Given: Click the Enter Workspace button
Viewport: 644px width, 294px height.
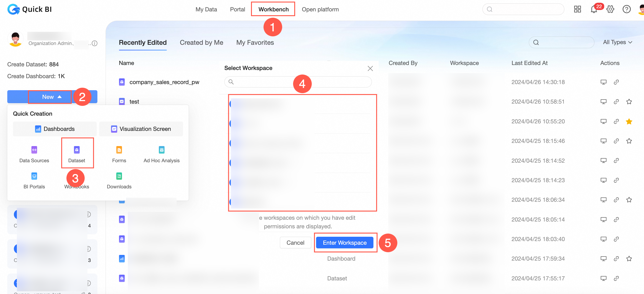Looking at the screenshot, I should click(x=344, y=243).
